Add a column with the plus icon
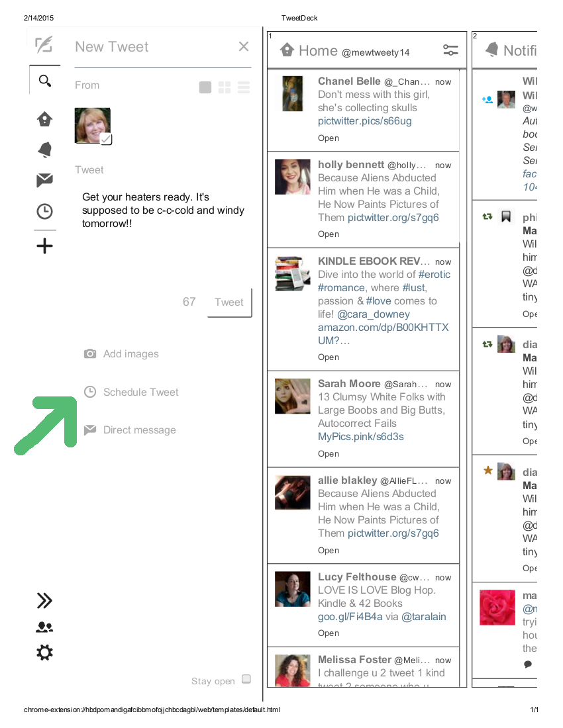 click(44, 246)
